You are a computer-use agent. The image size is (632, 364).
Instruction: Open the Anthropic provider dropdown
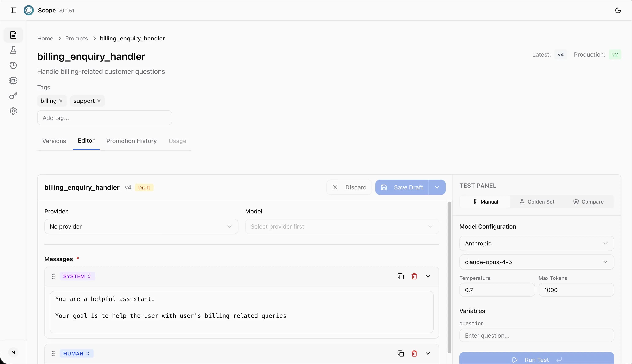537,243
